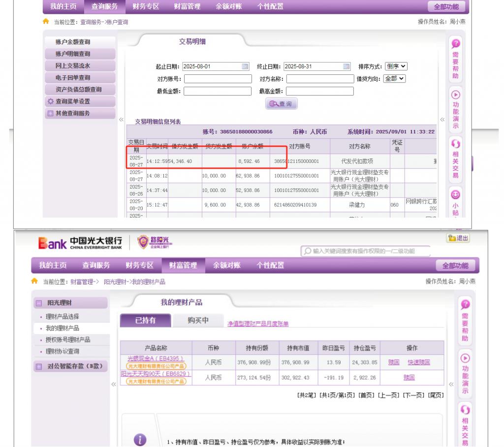Screen dimensions: 504x447
Task: Switch to the 购买中 tab
Action: 198,320
